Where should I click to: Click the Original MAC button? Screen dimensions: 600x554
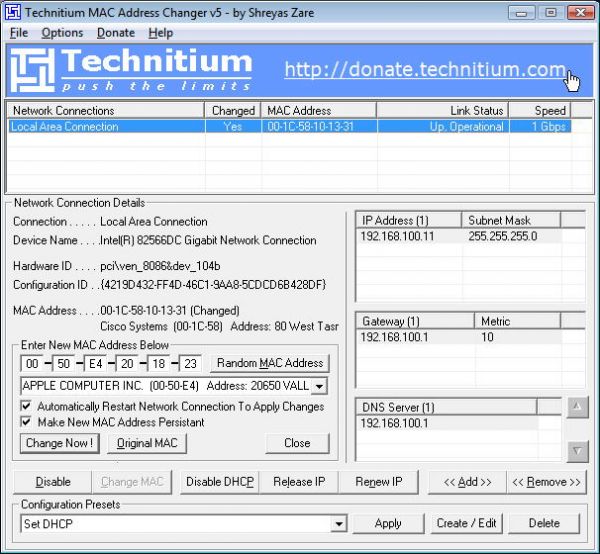tap(147, 443)
